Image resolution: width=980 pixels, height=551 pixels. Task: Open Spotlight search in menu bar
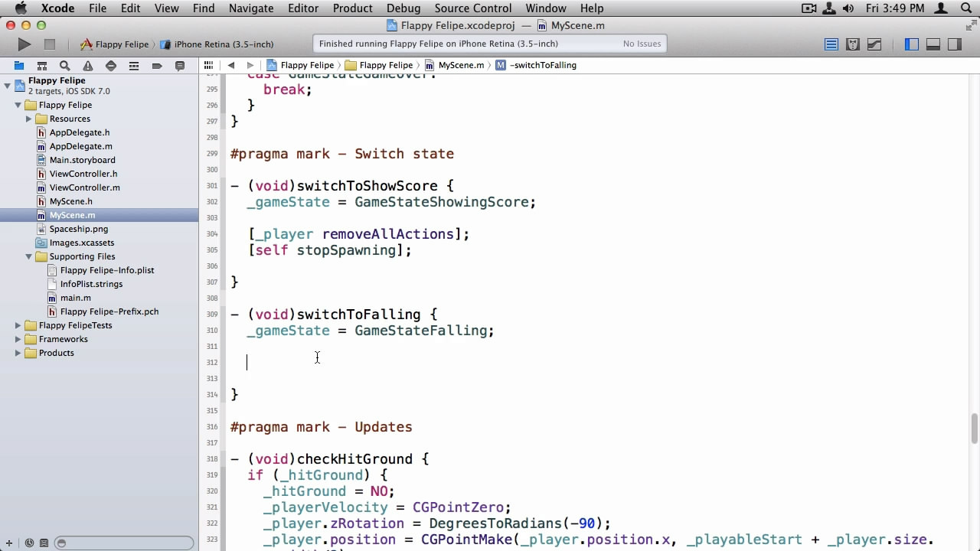[x=965, y=8]
